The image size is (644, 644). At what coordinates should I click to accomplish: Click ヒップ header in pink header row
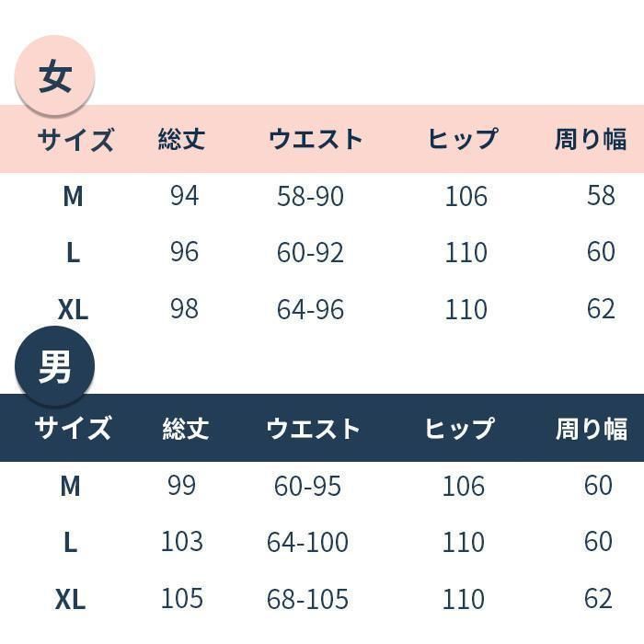coord(463,138)
